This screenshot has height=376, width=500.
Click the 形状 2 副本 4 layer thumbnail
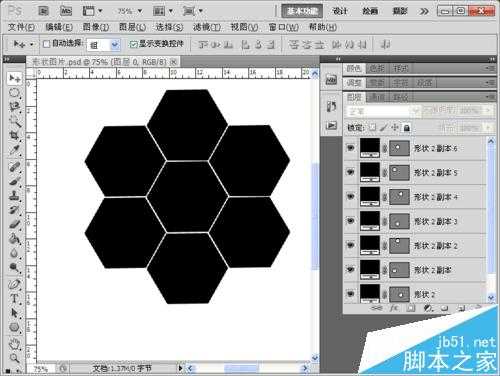370,196
